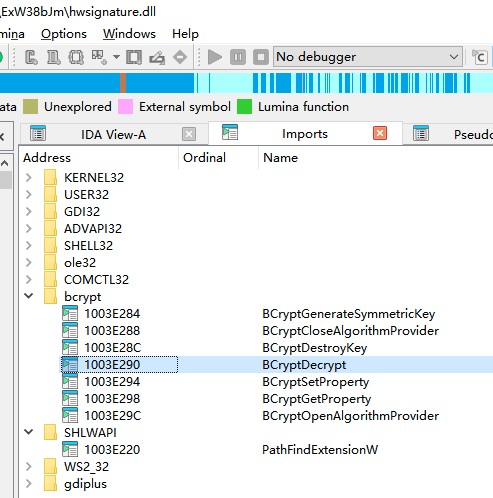Select BCryptDecrypt import name

click(x=304, y=365)
